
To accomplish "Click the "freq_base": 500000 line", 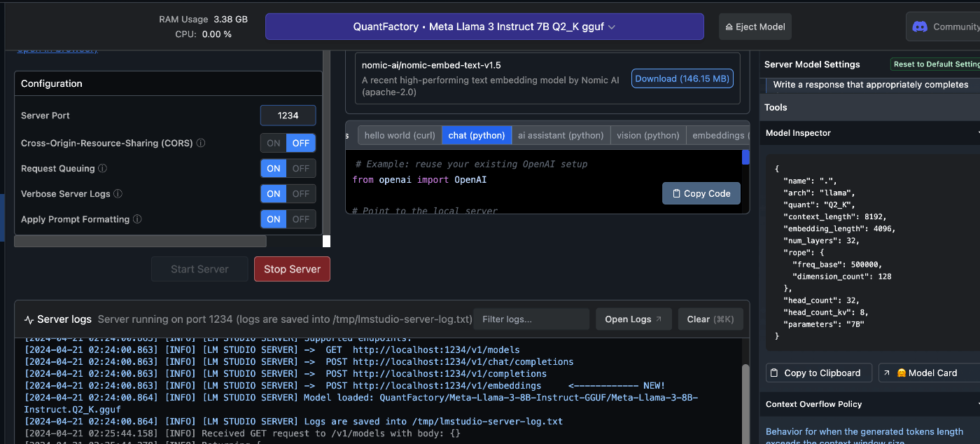I will point(837,264).
